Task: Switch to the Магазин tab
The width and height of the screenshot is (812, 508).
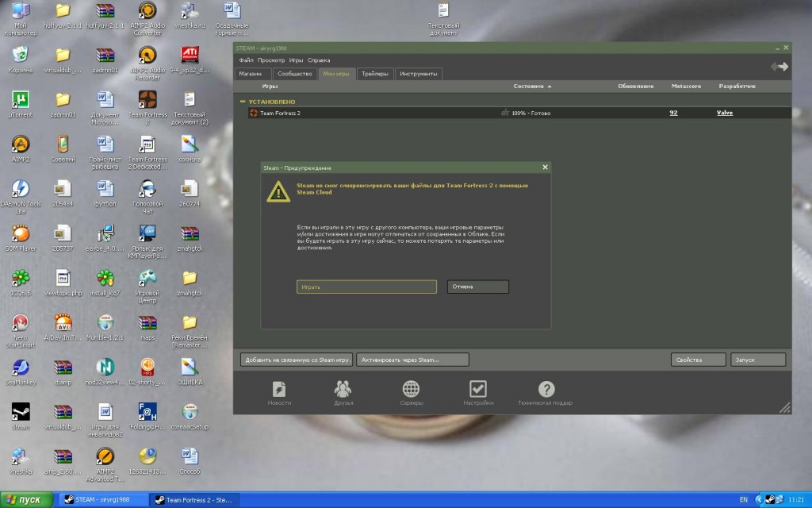Action: click(253, 74)
